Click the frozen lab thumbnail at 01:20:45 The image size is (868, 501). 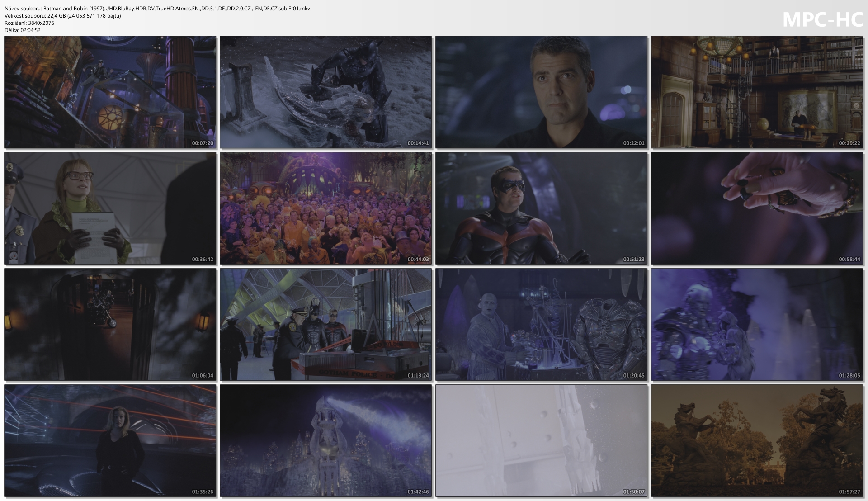pos(541,325)
